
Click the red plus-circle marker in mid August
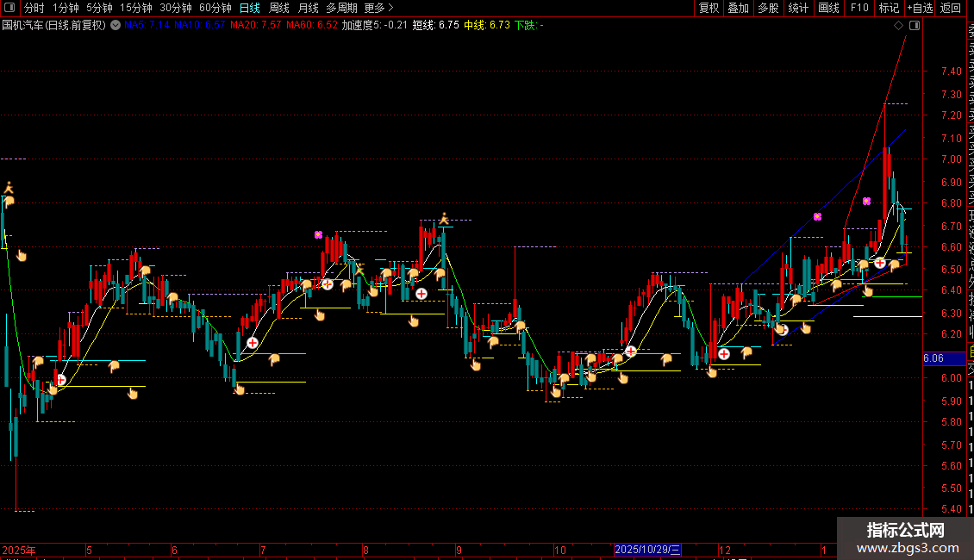pyautogui.click(x=421, y=294)
